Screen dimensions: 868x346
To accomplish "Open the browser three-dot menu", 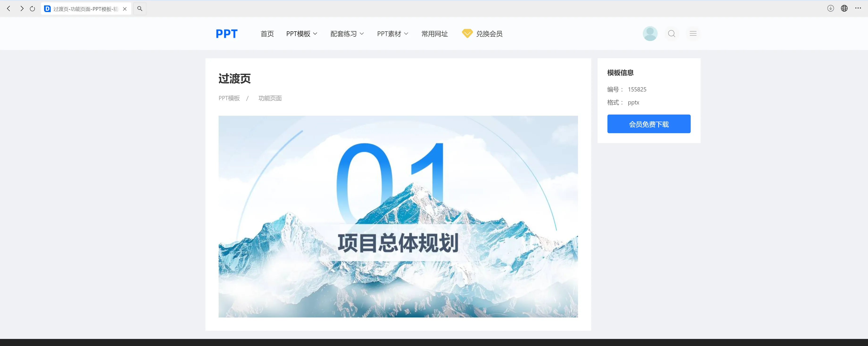I will (x=858, y=8).
